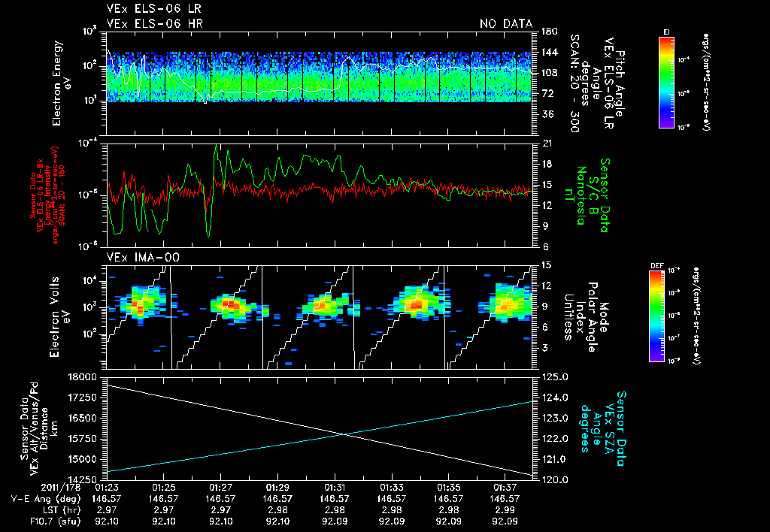
Task: Click the 01:37 time tick label
Action: (505, 489)
